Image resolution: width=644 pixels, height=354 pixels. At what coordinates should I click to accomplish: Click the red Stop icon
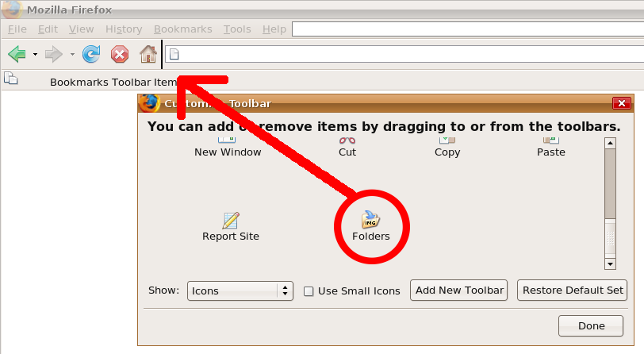[x=120, y=54]
